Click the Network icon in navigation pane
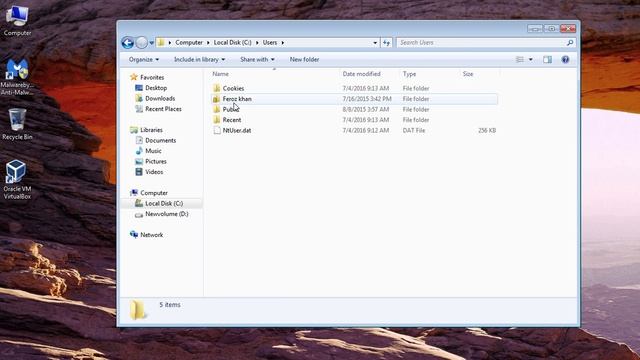Image resolution: width=640 pixels, height=360 pixels. pyautogui.click(x=134, y=235)
